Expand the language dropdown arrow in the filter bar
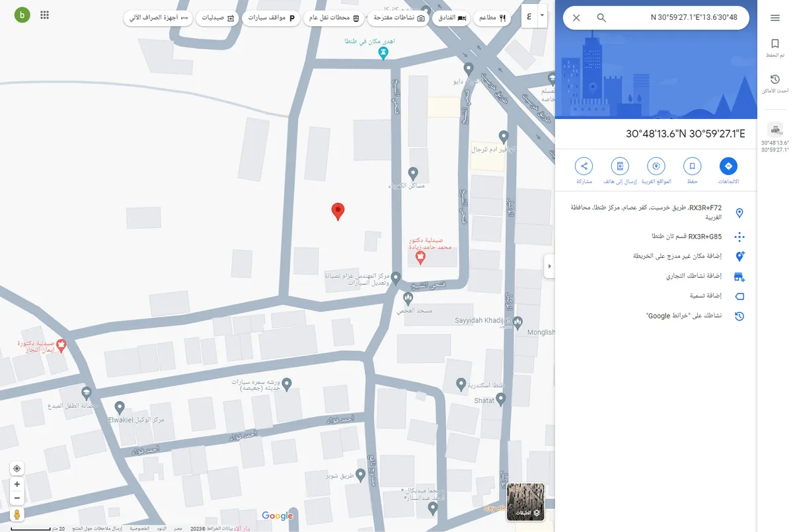This screenshot has width=793, height=532. pyautogui.click(x=543, y=15)
